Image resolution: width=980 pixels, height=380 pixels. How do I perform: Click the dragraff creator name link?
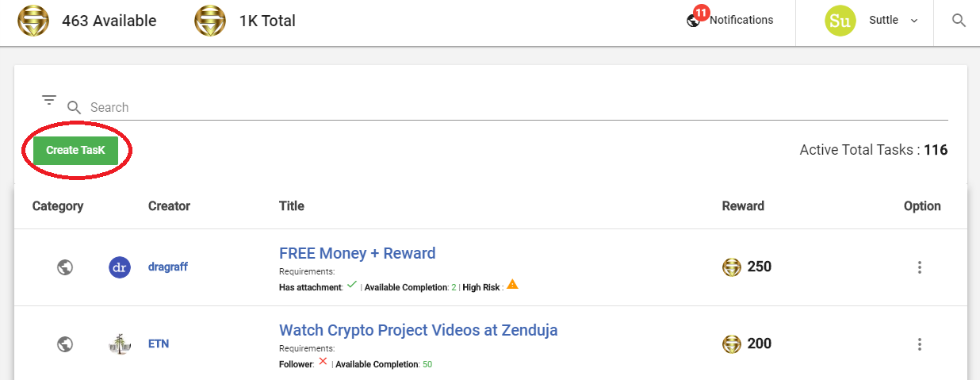click(168, 267)
